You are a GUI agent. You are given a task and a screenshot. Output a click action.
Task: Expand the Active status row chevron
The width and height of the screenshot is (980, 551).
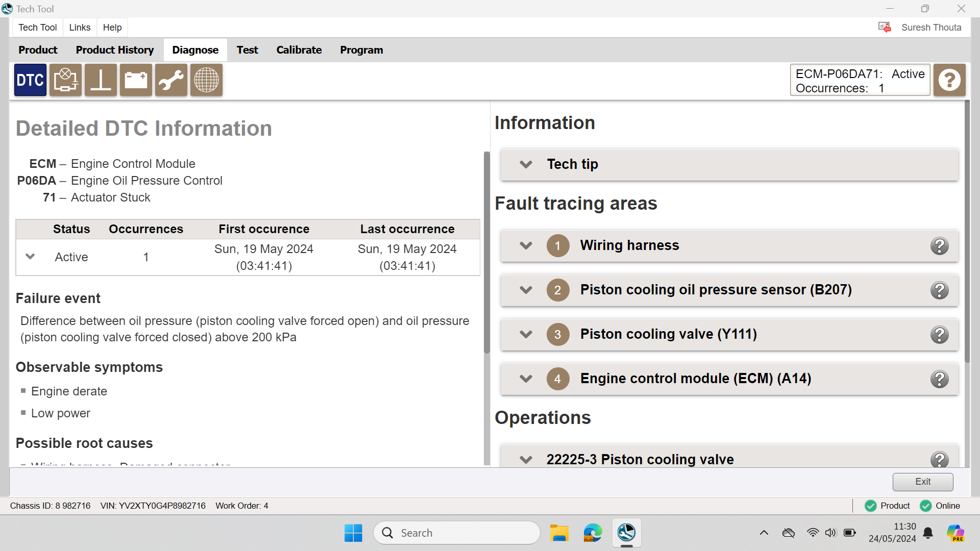pos(30,257)
